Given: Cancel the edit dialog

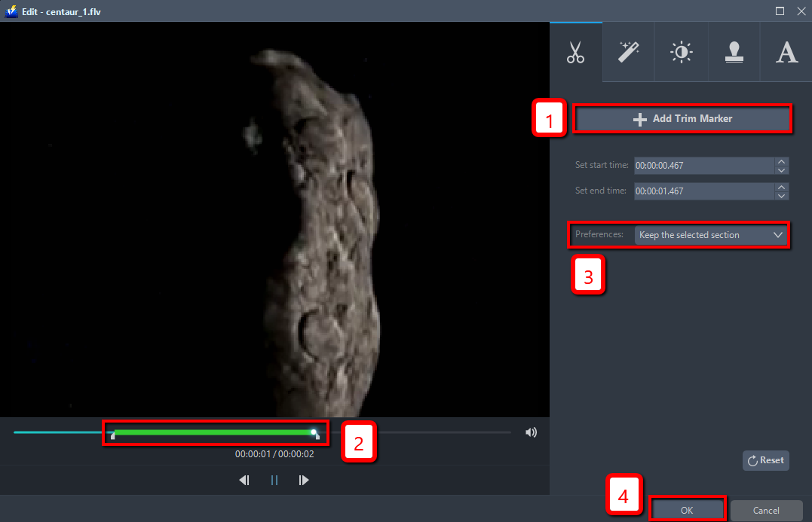Looking at the screenshot, I should [x=766, y=509].
